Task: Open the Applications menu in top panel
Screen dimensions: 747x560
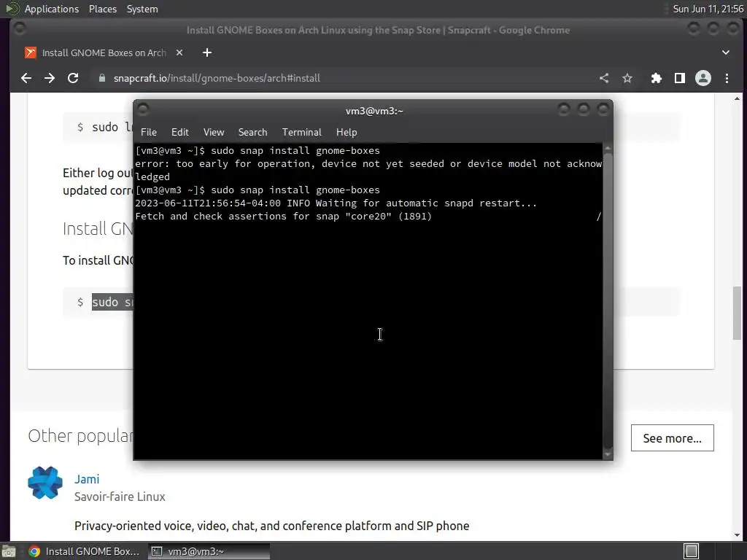Action: [x=52, y=9]
